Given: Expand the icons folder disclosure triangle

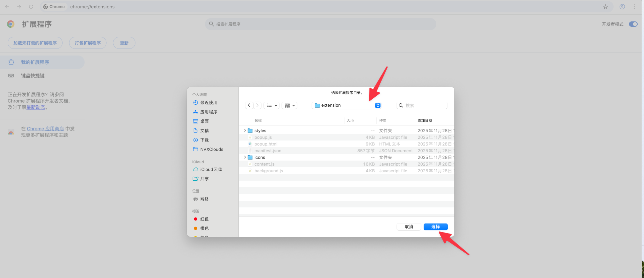Looking at the screenshot, I should (x=245, y=157).
